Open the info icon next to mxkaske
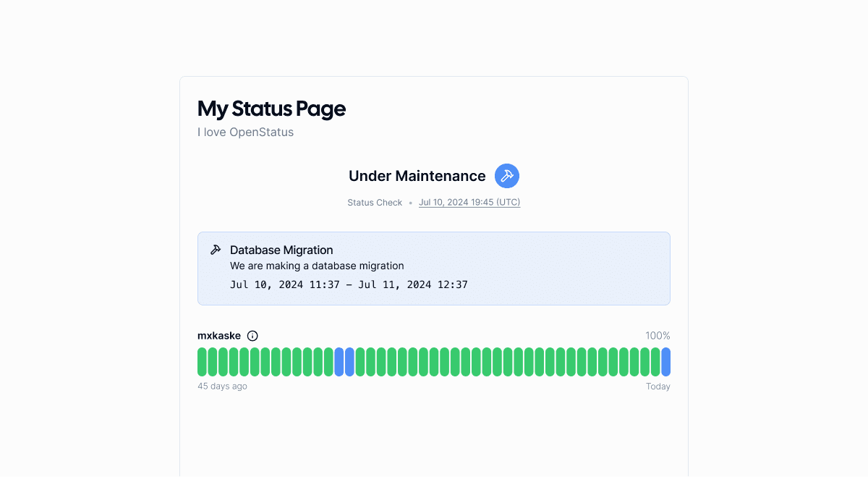The image size is (868, 477). 252,335
